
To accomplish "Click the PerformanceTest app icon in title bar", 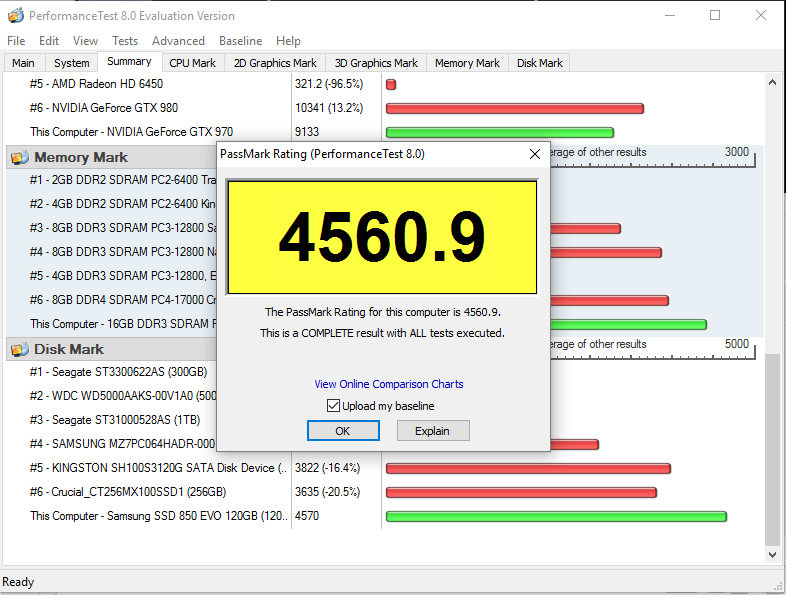I will (x=14, y=15).
